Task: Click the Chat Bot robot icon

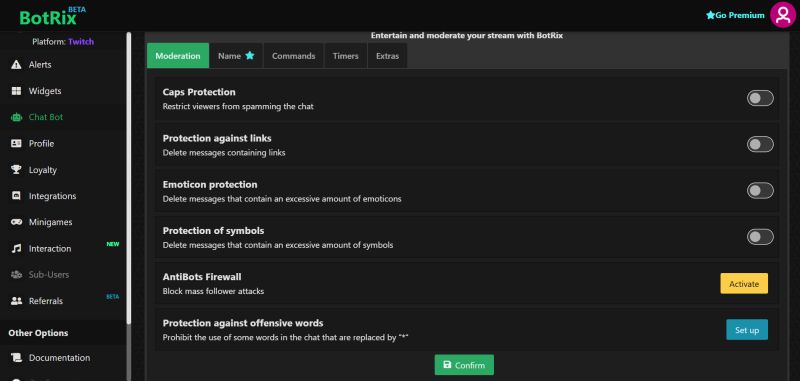Action: pyautogui.click(x=16, y=117)
